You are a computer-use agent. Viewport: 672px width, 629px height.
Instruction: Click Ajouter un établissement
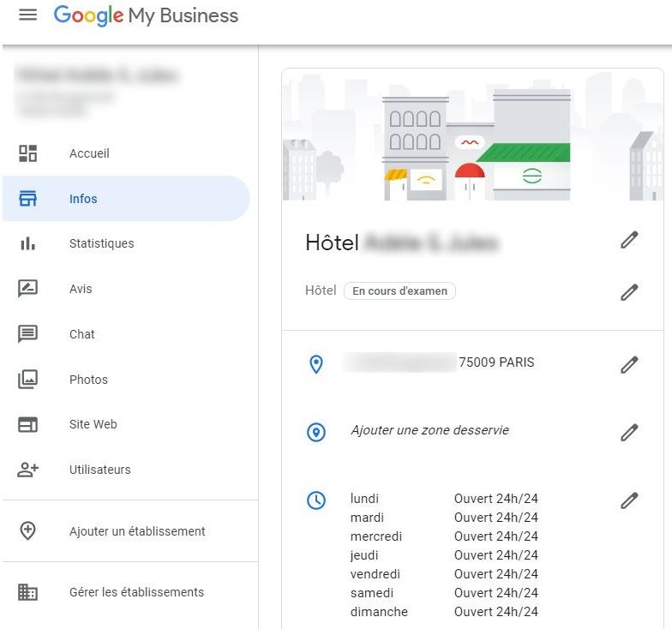137,531
